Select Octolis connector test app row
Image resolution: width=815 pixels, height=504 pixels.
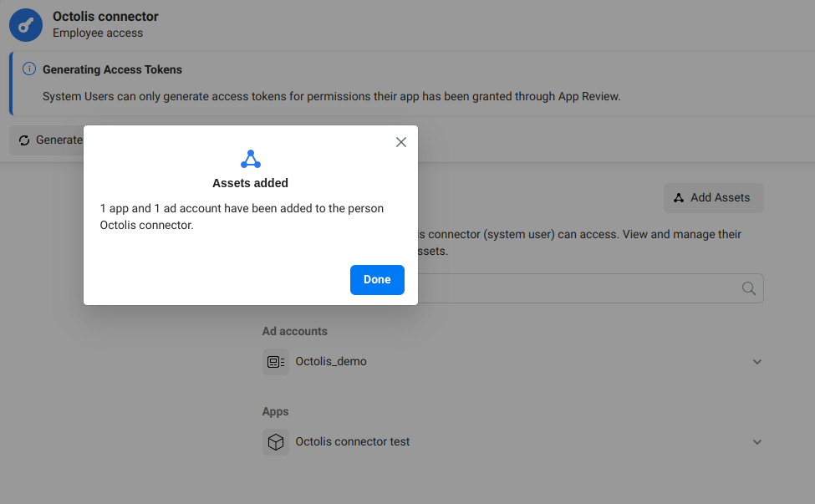click(x=513, y=442)
